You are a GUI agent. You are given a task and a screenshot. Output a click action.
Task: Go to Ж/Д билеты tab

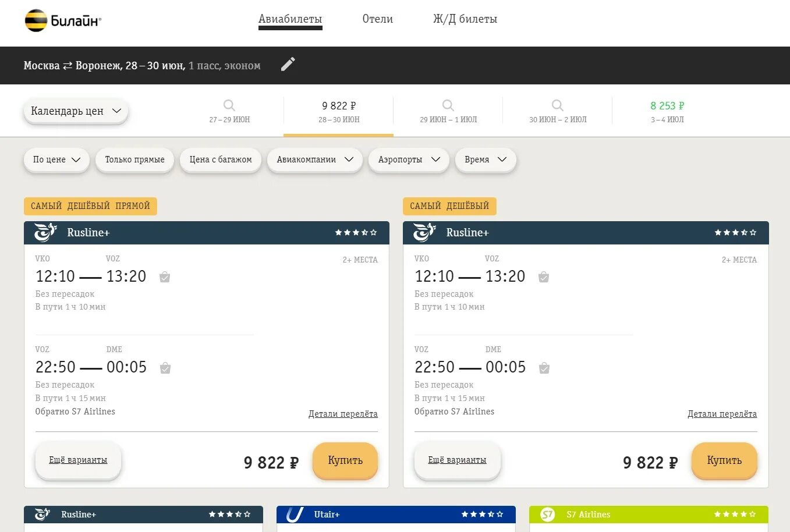click(465, 19)
